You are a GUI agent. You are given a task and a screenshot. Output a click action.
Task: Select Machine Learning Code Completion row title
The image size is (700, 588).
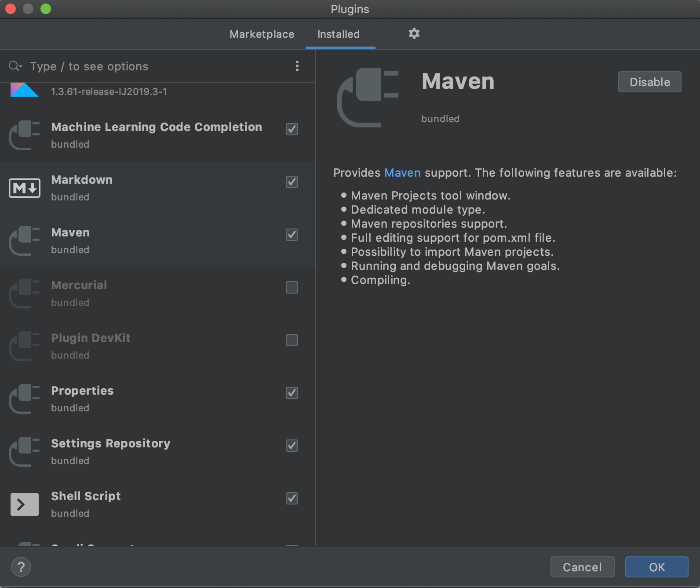click(157, 127)
